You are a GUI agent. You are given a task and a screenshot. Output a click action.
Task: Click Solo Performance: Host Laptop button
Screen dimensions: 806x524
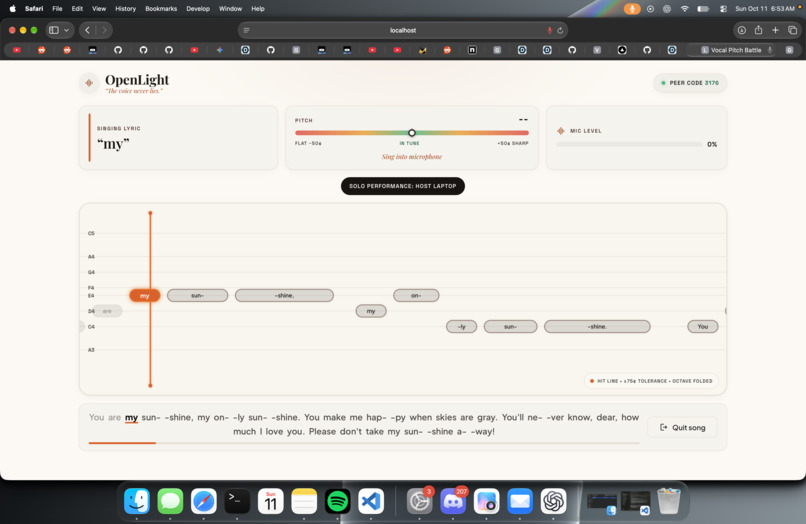pyautogui.click(x=402, y=186)
